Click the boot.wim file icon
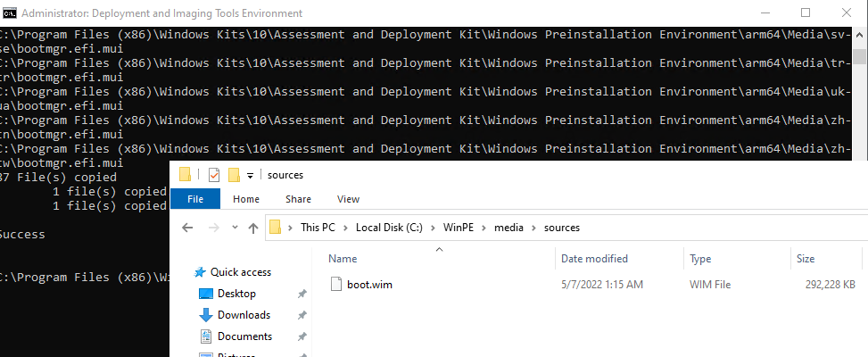 pyautogui.click(x=336, y=285)
